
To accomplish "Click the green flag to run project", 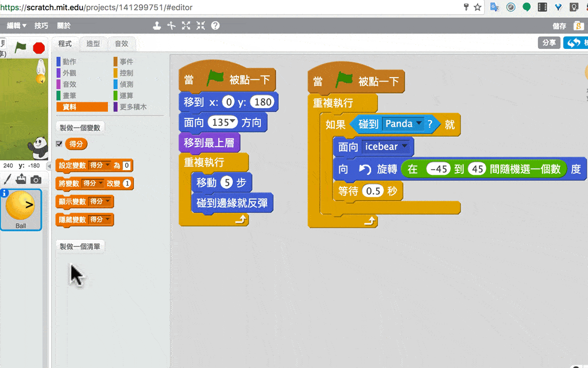I will click(x=20, y=47).
